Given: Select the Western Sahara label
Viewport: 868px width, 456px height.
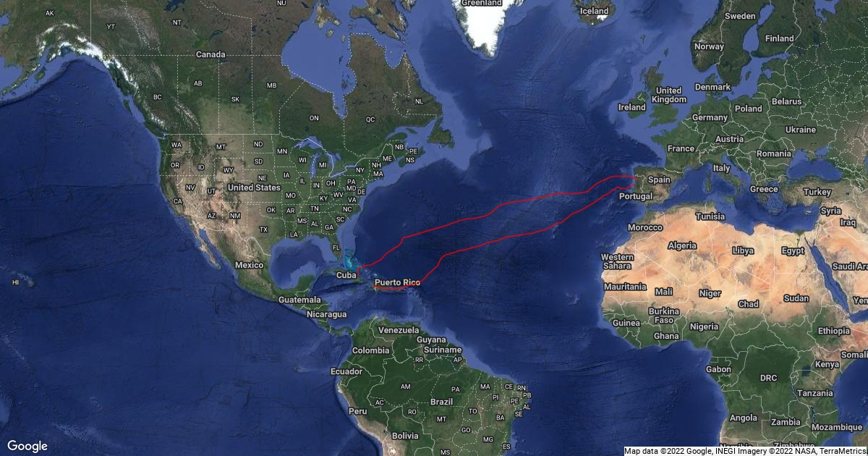Looking at the screenshot, I should (x=618, y=261).
